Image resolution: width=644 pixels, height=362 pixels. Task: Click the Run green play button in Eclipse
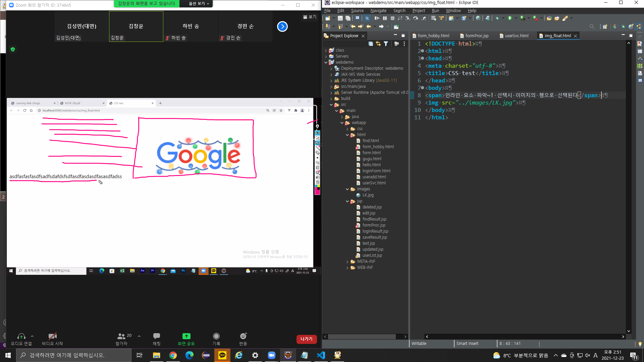(509, 18)
